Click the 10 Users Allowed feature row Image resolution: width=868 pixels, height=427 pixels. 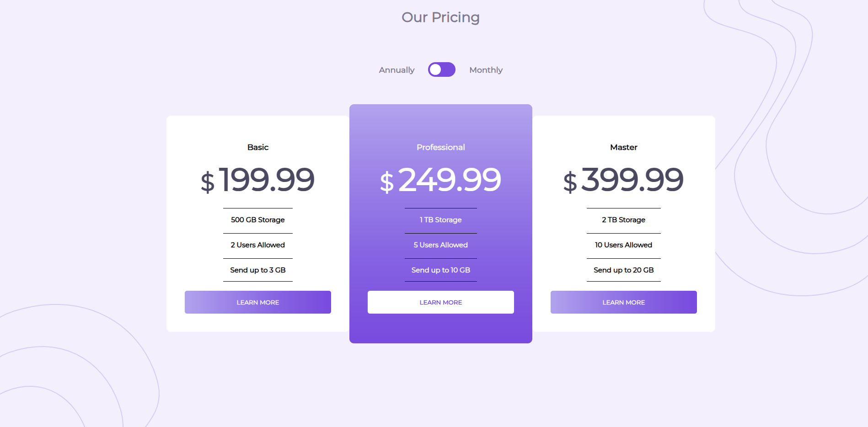click(x=623, y=245)
